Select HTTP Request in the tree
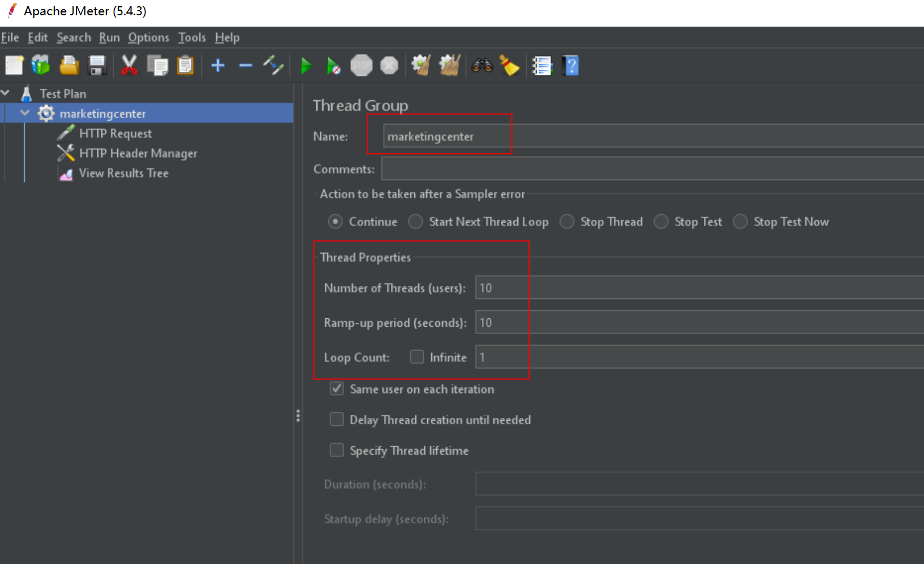Viewport: 924px width, 564px height. tap(115, 133)
